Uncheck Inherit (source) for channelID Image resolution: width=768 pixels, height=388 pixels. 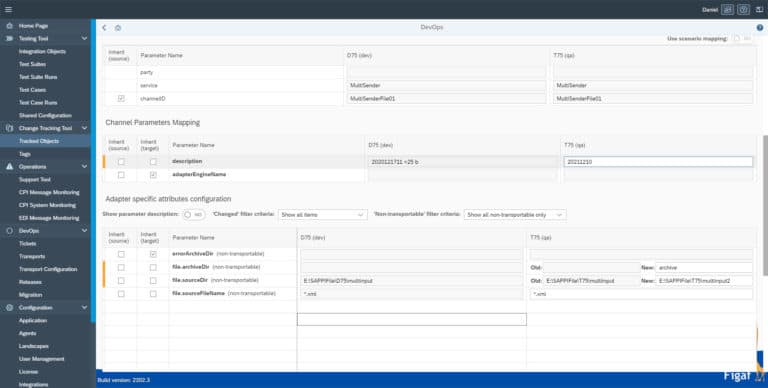121,98
